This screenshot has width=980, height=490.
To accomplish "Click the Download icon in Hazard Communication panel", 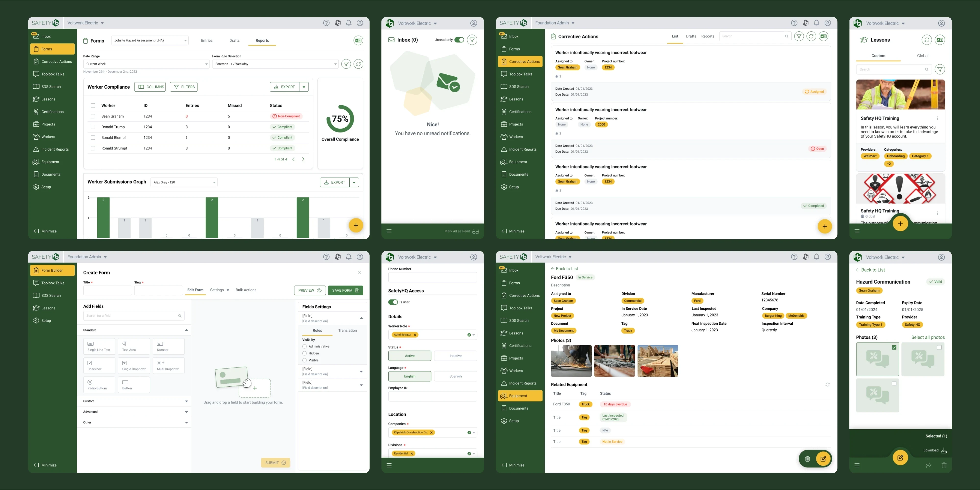I will pyautogui.click(x=943, y=451).
